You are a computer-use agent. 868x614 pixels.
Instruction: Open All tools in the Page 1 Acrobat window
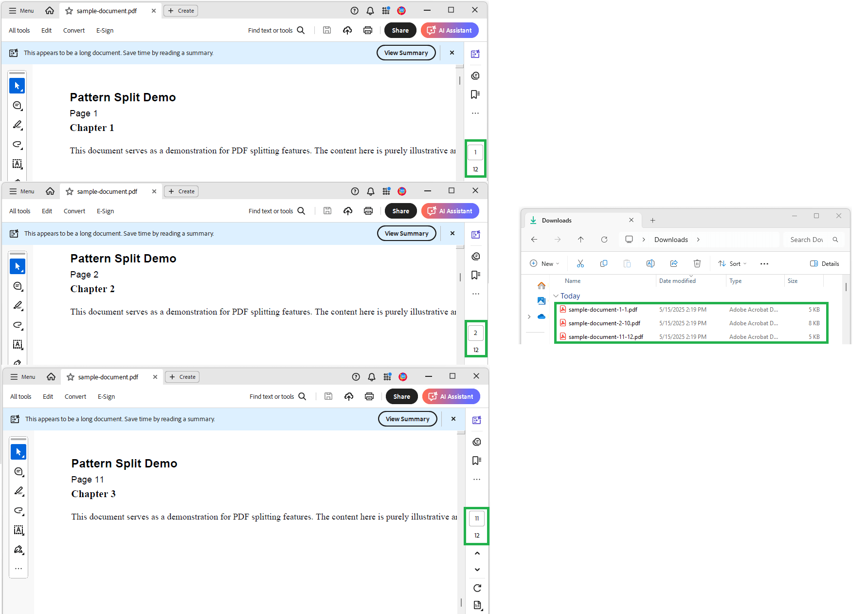[19, 30]
